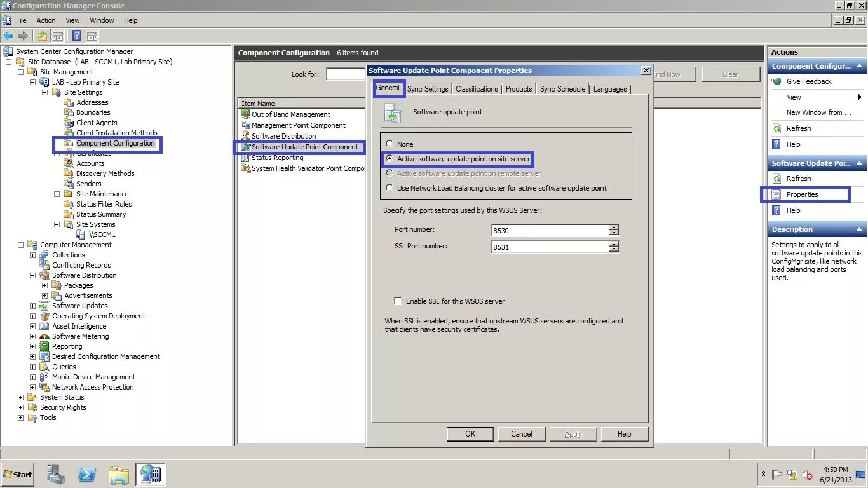Click the Network Access Protection node icon

(44, 387)
